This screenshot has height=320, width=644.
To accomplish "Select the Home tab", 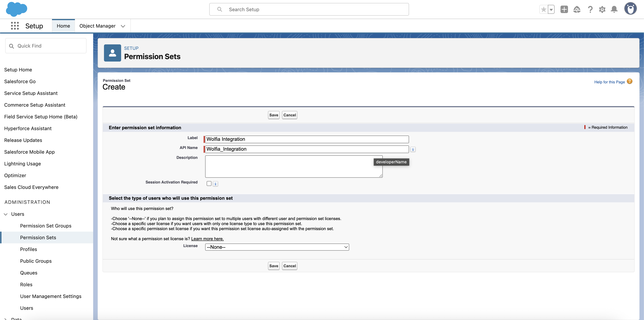I will pos(63,26).
